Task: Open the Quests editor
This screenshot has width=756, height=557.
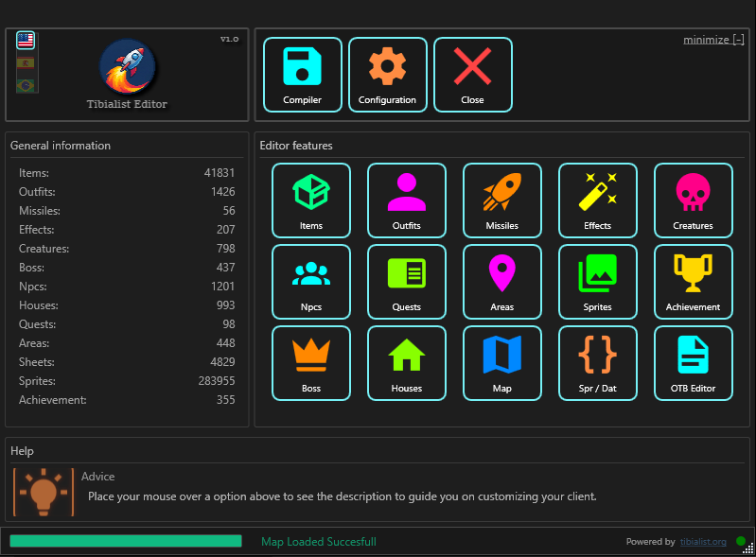Action: (407, 282)
